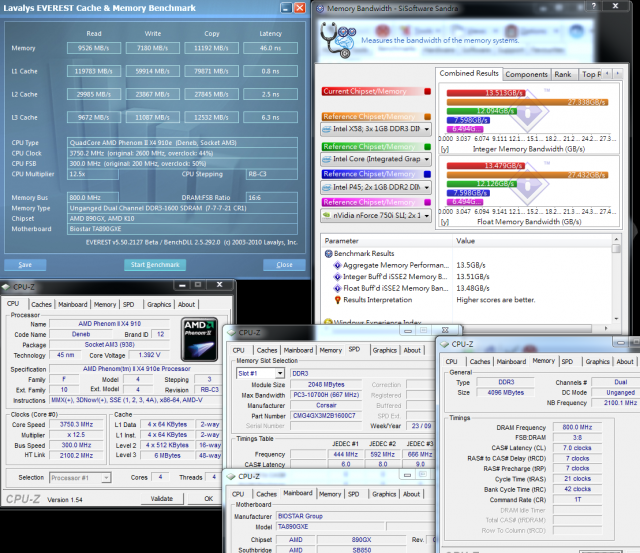640x553 pixels.
Task: Expand Intel P45 reference chipset dropdown
Action: [427, 188]
